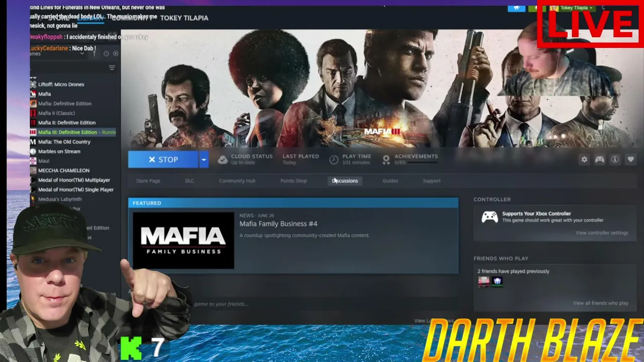Click the FEATURED section header
Viewport: 644px width, 362px height.
click(293, 203)
